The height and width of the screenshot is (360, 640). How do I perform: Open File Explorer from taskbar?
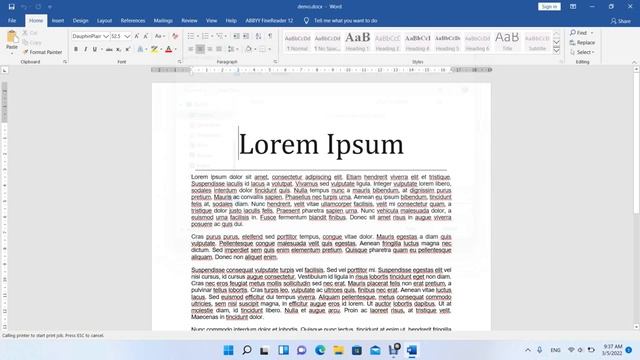338,350
